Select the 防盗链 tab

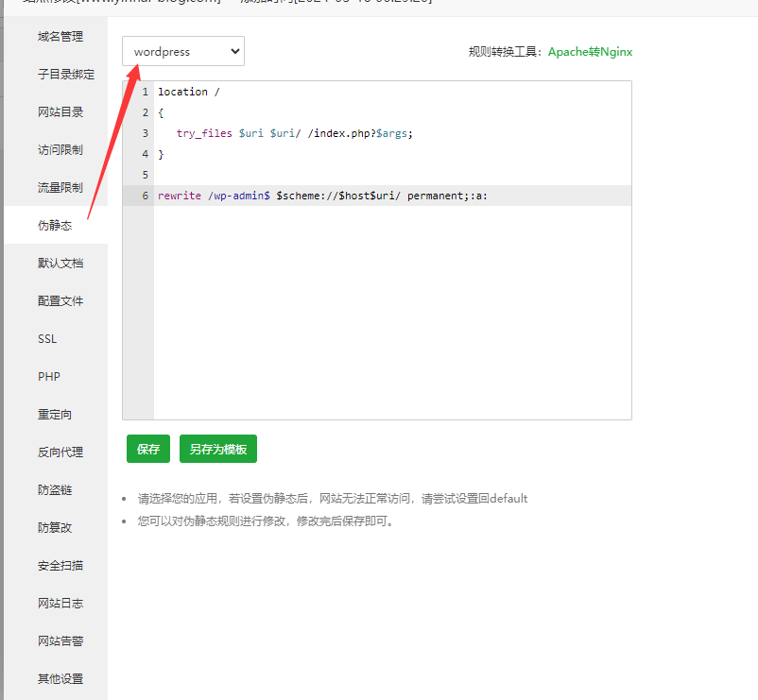(56, 490)
